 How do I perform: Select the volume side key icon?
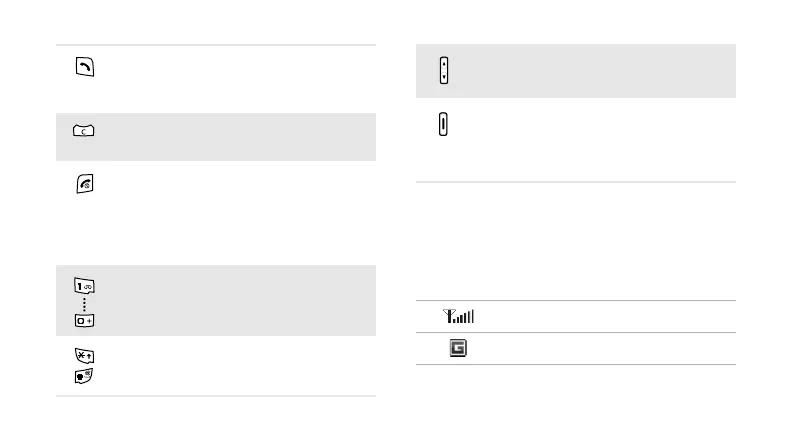(x=444, y=70)
